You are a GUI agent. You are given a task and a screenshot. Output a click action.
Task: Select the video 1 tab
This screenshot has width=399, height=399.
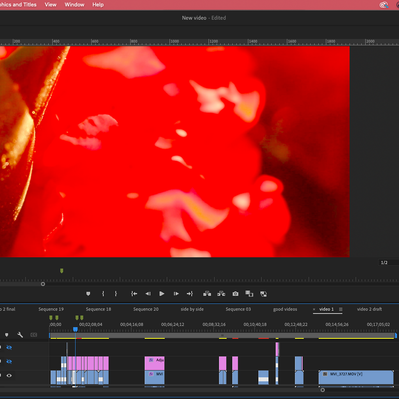pos(326,309)
